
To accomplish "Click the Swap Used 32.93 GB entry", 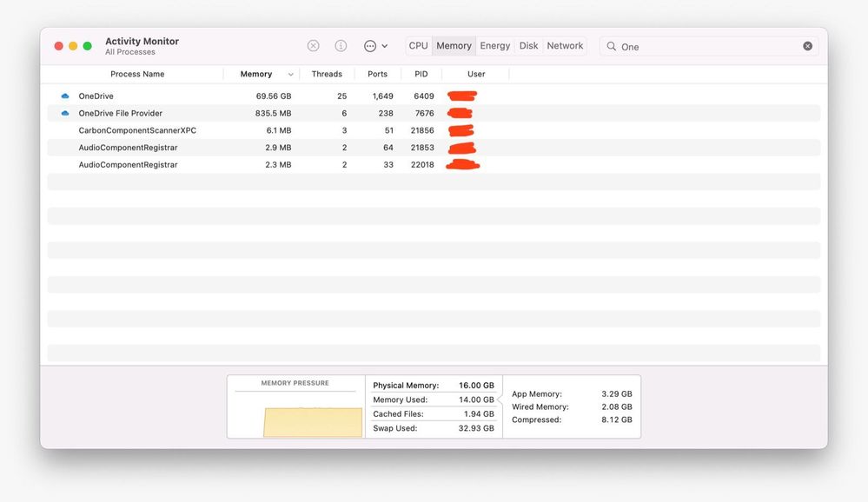I will 434,428.
